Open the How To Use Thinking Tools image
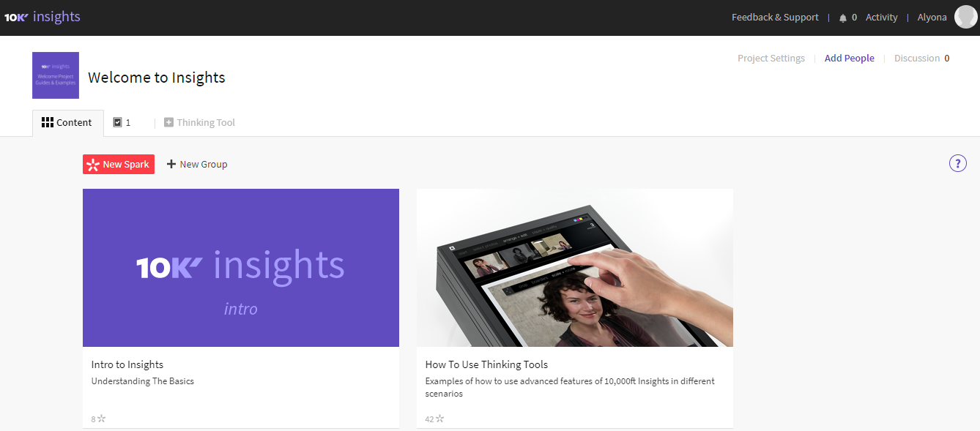The image size is (980, 431). [x=575, y=268]
